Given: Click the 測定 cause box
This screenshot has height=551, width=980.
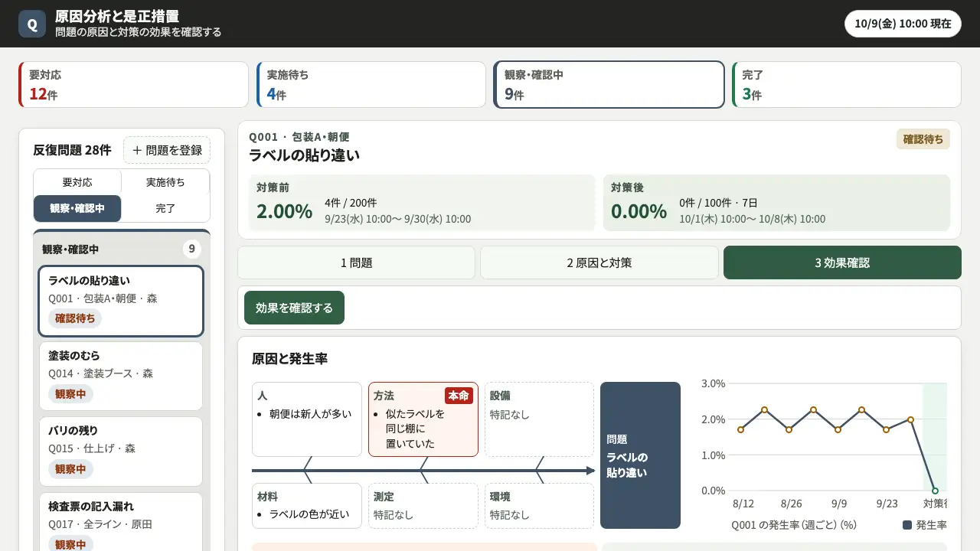Looking at the screenshot, I should (x=423, y=506).
